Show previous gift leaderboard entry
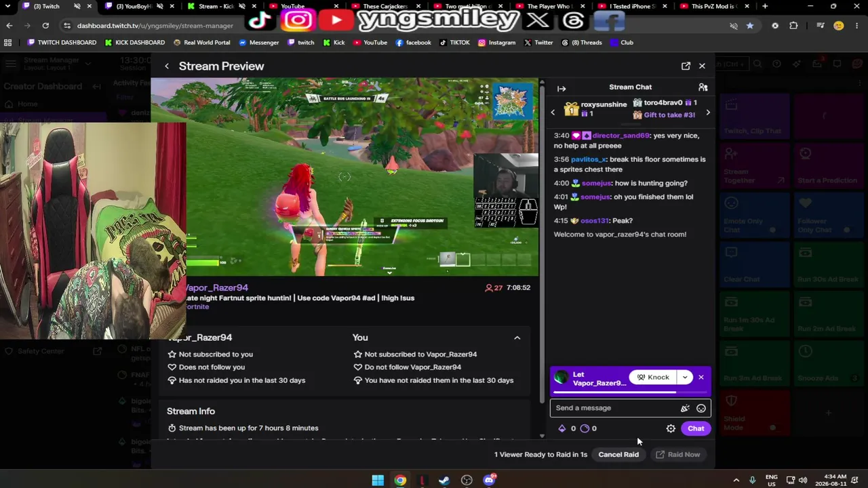Image resolution: width=868 pixels, height=488 pixels. pos(553,113)
